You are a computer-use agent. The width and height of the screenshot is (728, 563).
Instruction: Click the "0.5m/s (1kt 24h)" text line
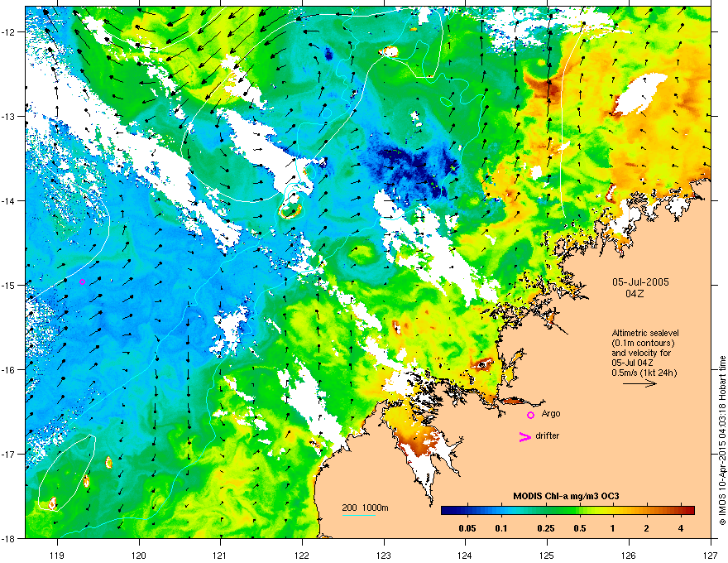point(644,373)
